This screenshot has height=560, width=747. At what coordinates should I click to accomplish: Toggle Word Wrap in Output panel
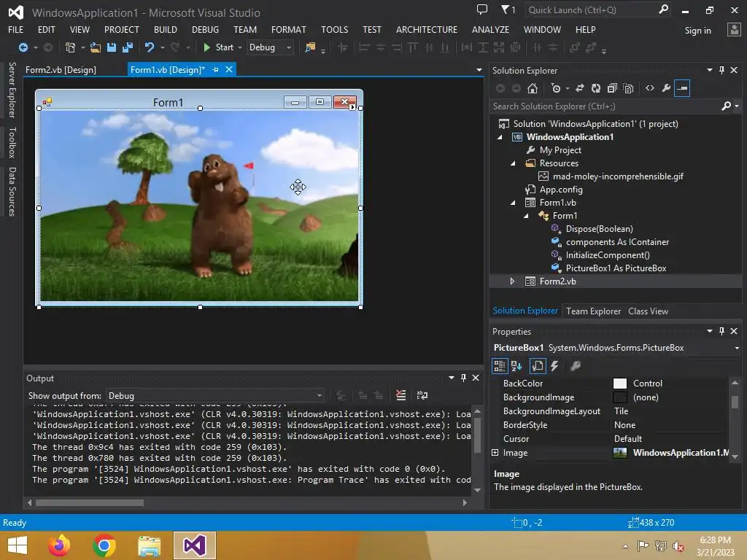coord(422,395)
